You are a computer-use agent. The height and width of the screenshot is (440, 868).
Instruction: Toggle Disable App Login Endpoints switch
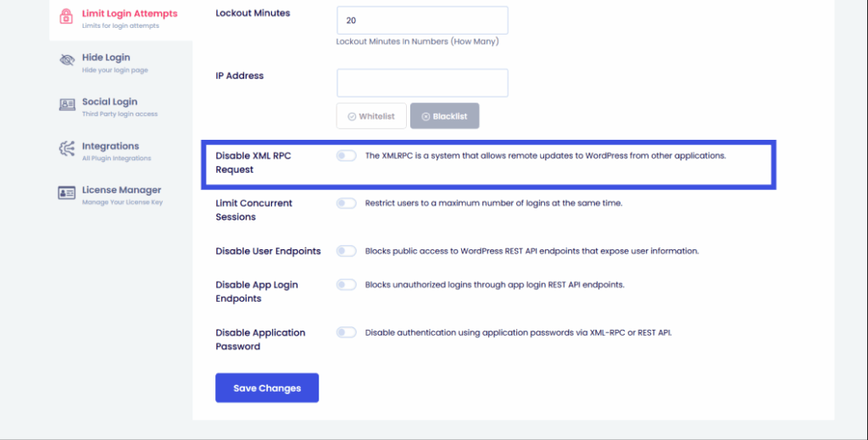346,285
